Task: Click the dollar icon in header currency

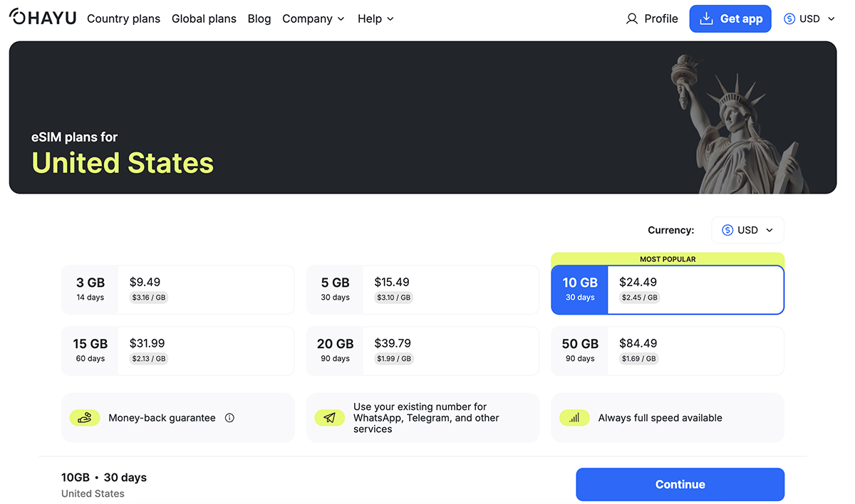Action: pos(789,19)
